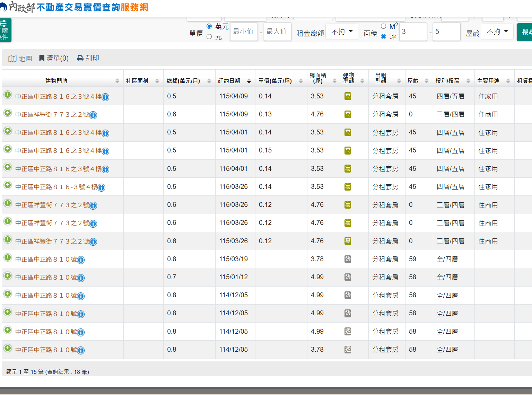
Task: Click the green 搜尋 search button
Action: 524,32
